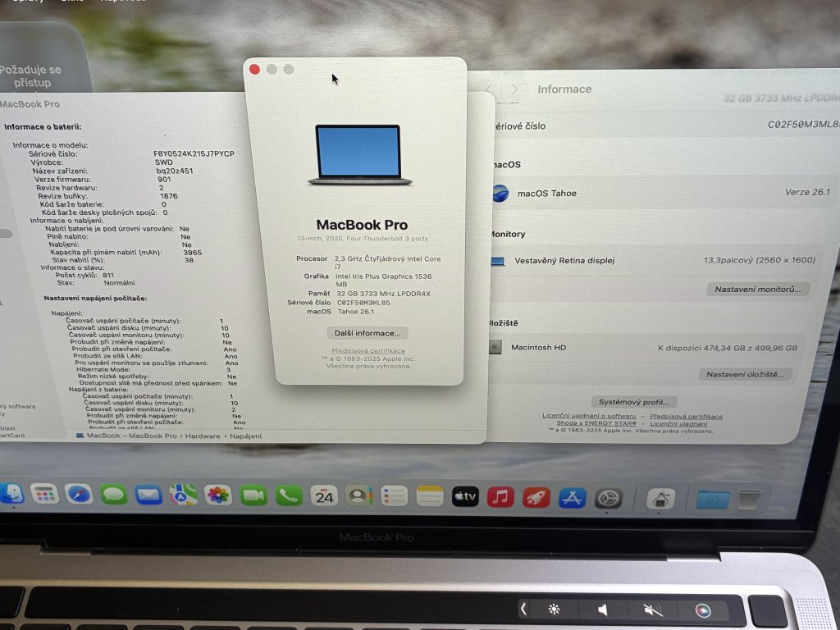This screenshot has height=630, width=840.
Task: Click the cycle count value 811
Action: point(108,275)
